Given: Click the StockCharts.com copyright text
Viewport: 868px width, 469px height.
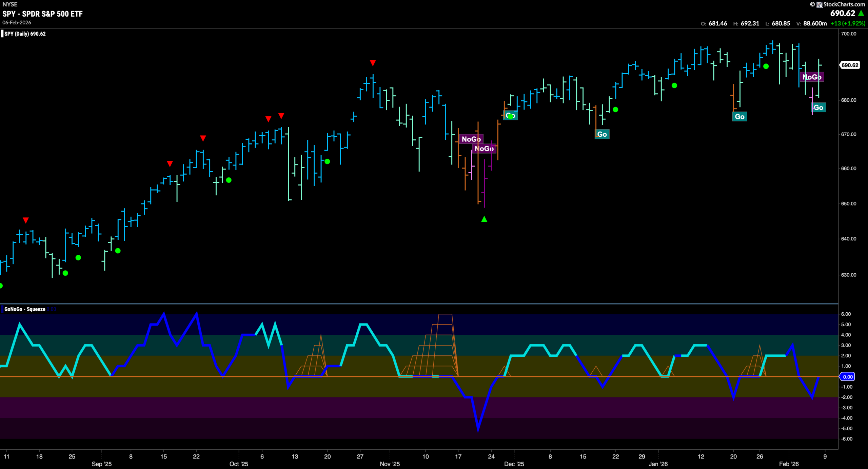Looking at the screenshot, I should click(x=844, y=4).
